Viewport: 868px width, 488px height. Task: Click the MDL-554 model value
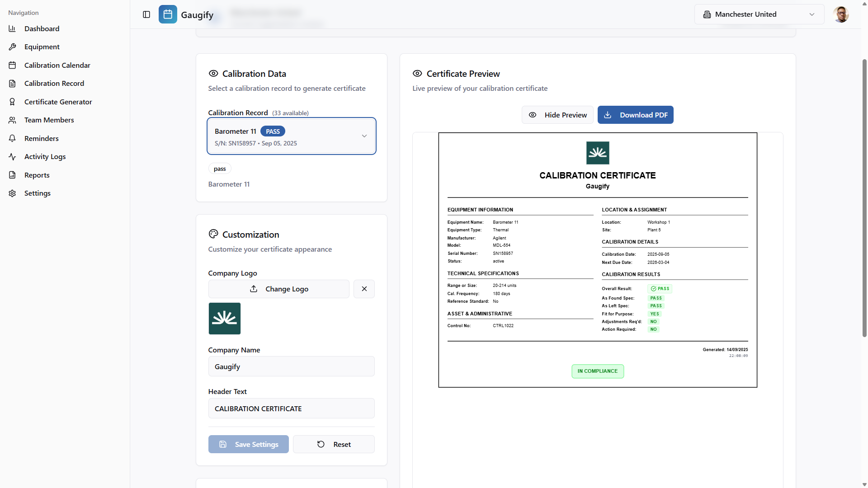(501, 245)
